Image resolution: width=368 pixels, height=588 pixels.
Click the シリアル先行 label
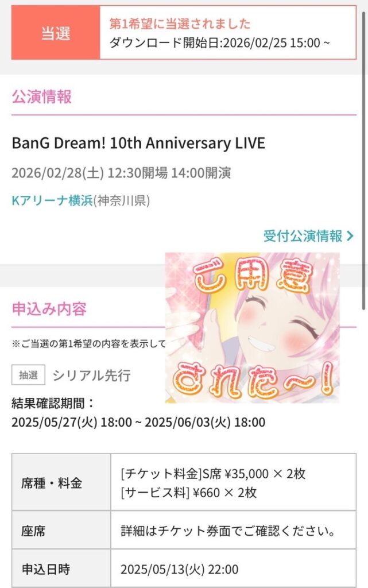tap(91, 376)
